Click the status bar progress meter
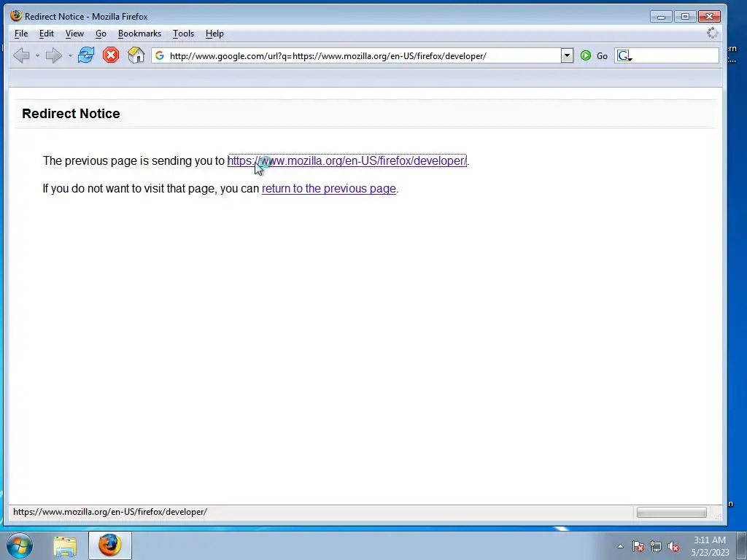The image size is (747, 560). tap(671, 513)
